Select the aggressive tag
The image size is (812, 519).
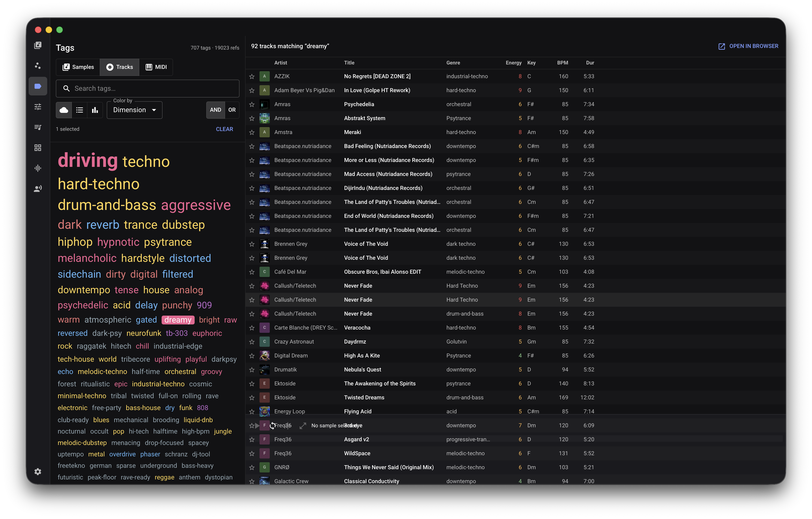[x=196, y=205]
